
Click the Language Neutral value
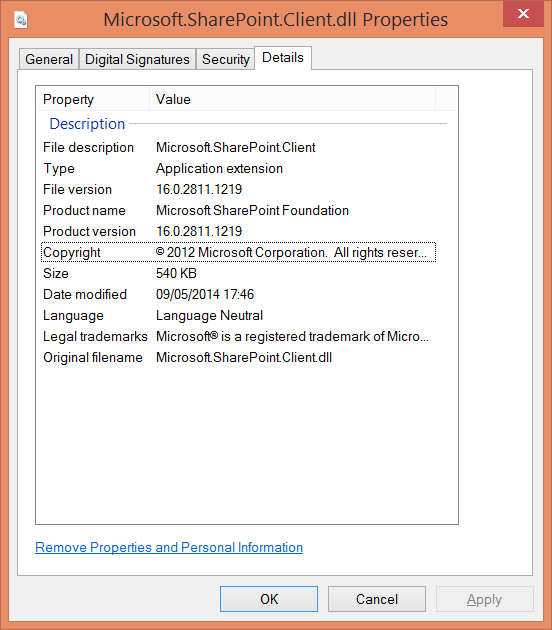(x=209, y=315)
